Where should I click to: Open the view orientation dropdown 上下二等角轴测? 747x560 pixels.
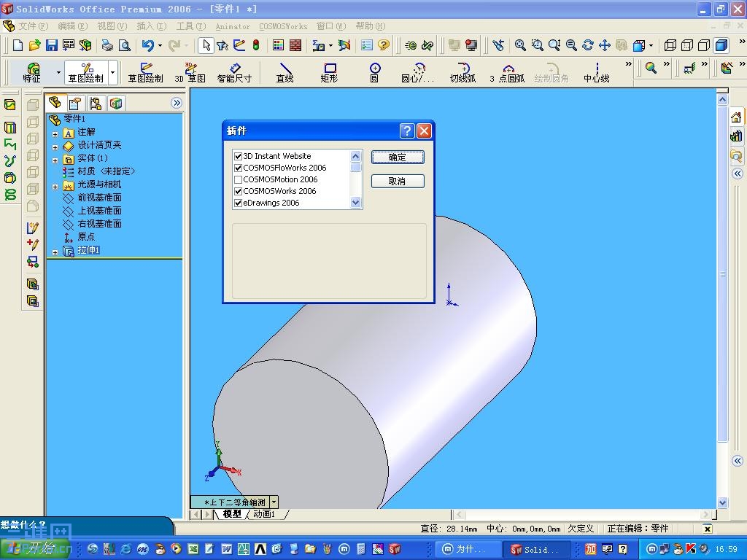point(274,502)
